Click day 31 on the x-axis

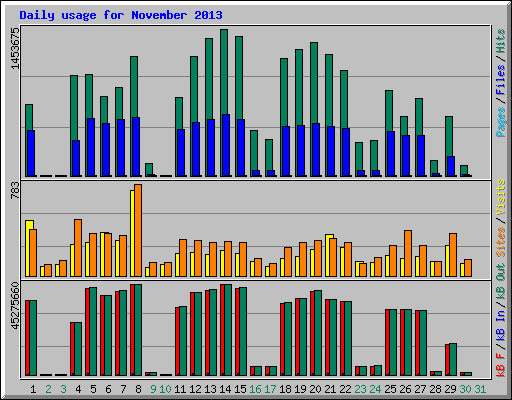pyautogui.click(x=480, y=389)
